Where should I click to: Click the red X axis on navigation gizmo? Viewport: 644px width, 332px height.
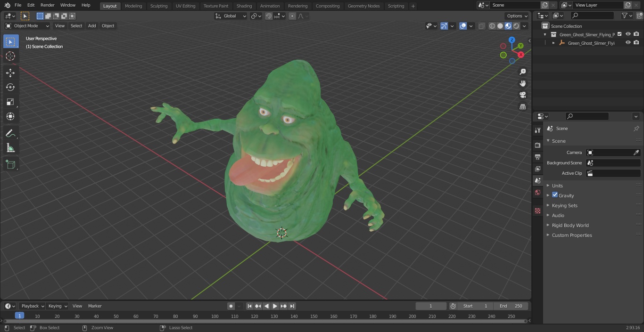520,55
